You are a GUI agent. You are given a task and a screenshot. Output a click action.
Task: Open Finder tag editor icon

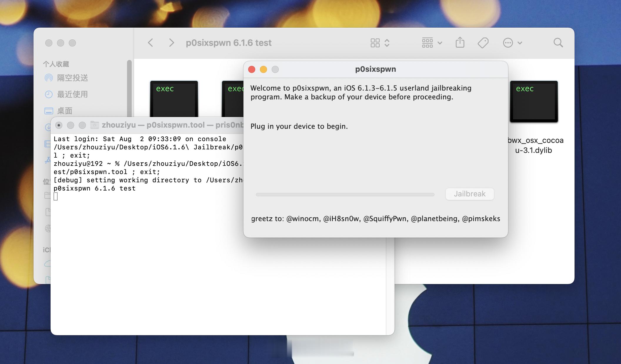click(483, 43)
